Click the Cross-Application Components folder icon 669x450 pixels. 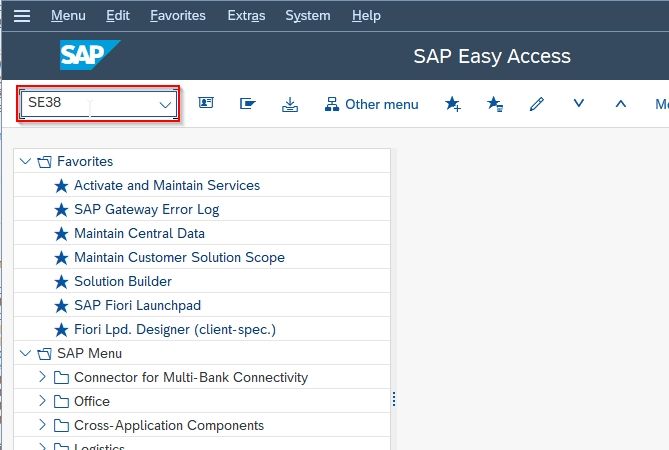(61, 425)
